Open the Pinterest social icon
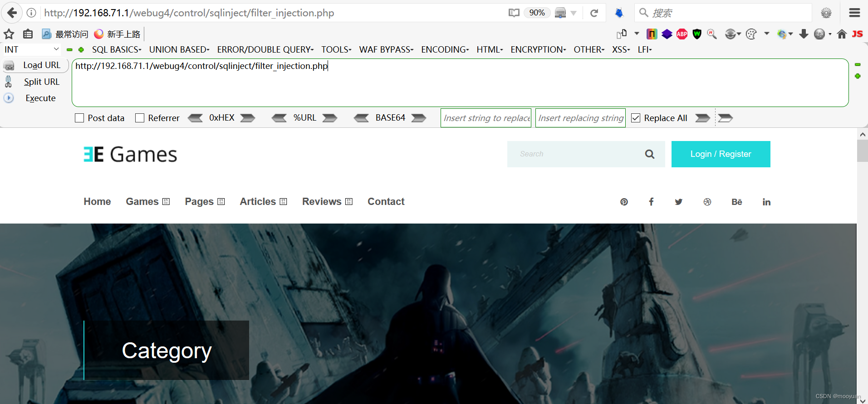 (x=624, y=202)
